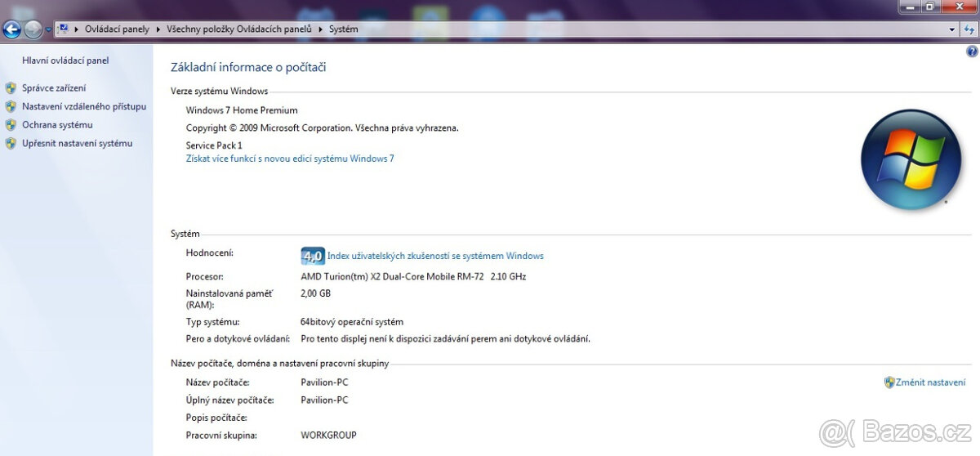Restore down the System window
980x456 pixels.
click(930, 7)
